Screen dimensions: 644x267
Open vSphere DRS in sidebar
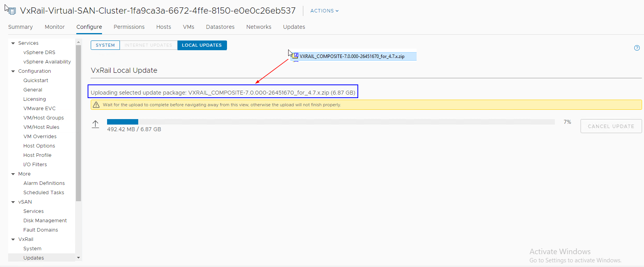point(39,53)
